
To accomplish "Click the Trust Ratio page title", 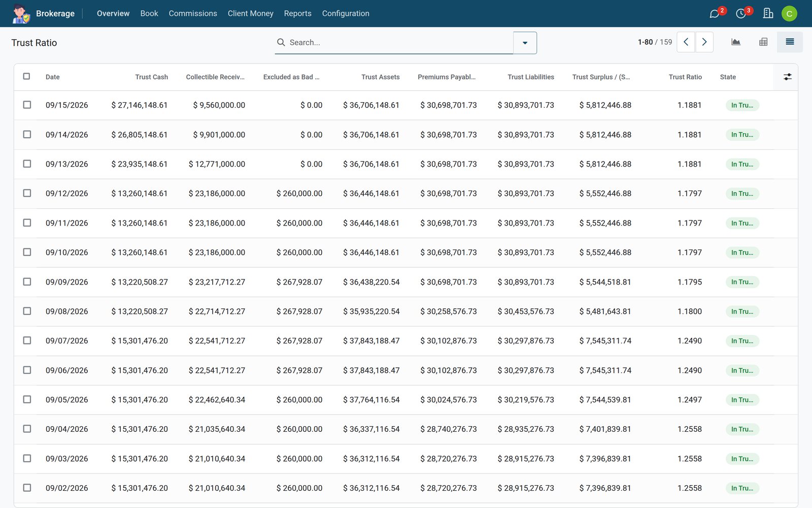I will click(x=34, y=43).
